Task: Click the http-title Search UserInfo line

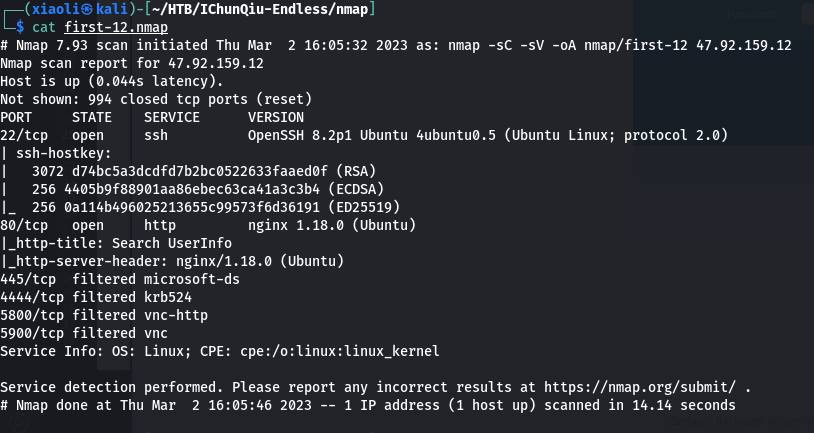Action: tap(116, 243)
